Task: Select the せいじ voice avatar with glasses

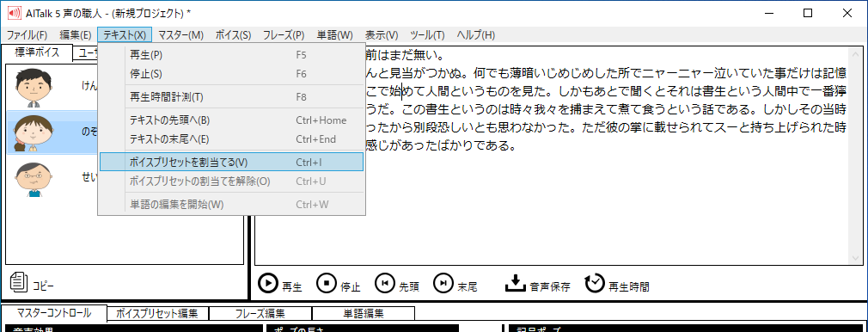Action: [33, 180]
